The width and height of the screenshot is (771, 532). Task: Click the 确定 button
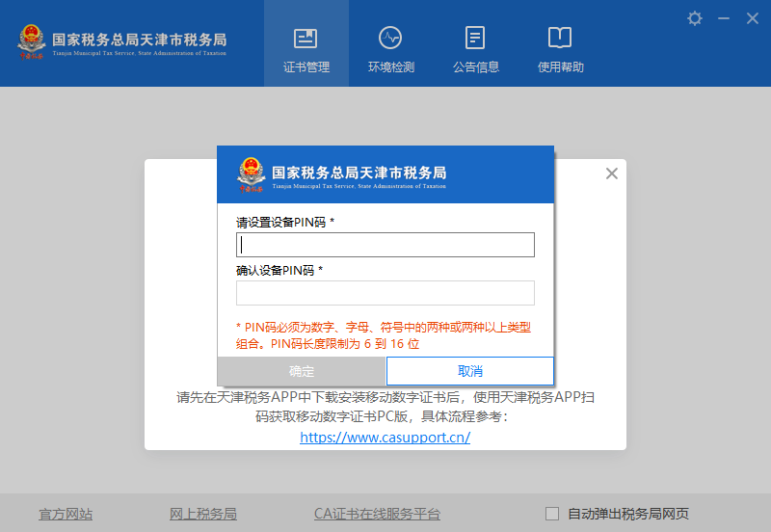[302, 371]
